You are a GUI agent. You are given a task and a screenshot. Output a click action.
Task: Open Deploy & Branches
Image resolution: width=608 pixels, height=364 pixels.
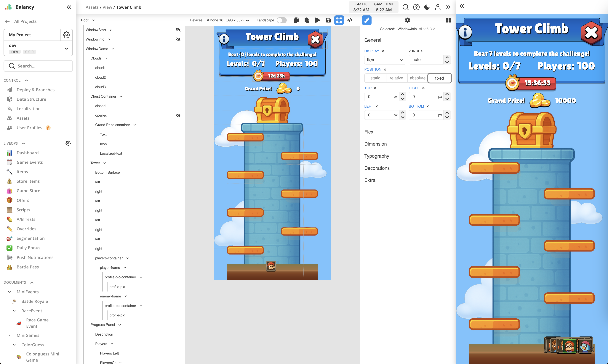point(35,90)
